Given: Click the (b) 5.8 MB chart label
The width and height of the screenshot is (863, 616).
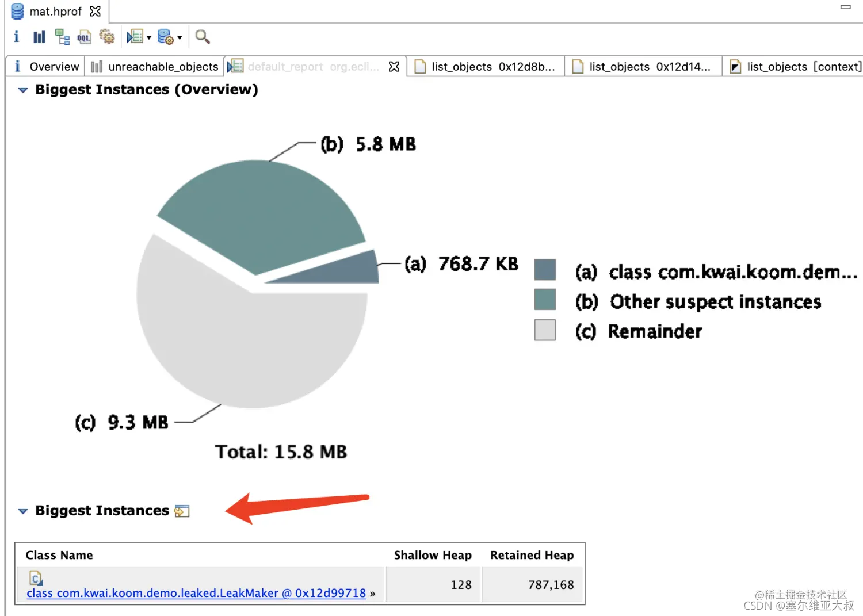Looking at the screenshot, I should [x=368, y=144].
